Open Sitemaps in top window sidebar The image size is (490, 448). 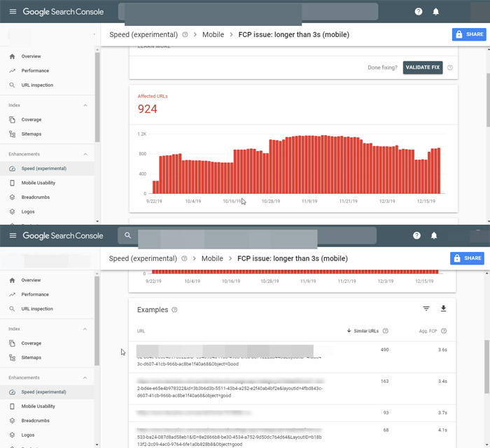47,134
